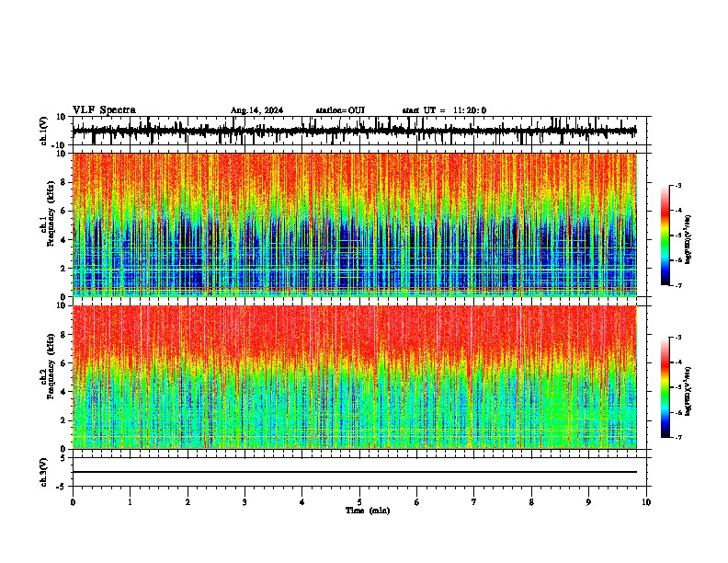728x563 pixels.
Task: Click the "2" tick on ch.1 frequency axis
Action: 63,268
